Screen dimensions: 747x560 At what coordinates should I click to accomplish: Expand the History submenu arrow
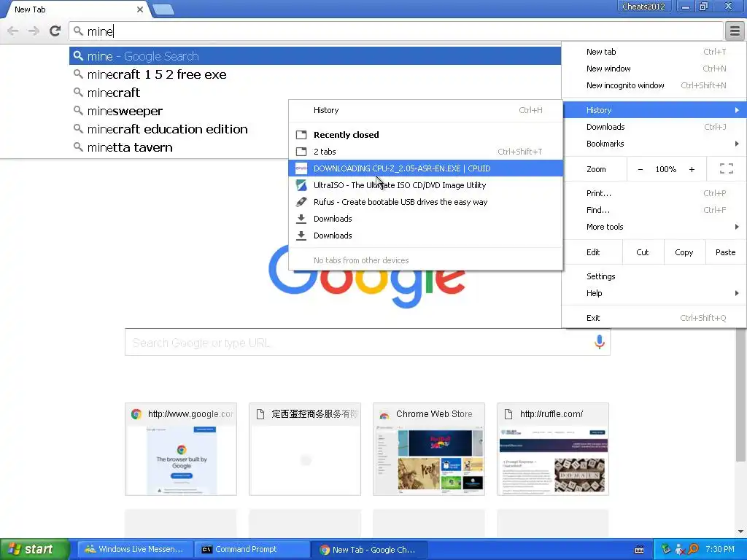pyautogui.click(x=737, y=110)
